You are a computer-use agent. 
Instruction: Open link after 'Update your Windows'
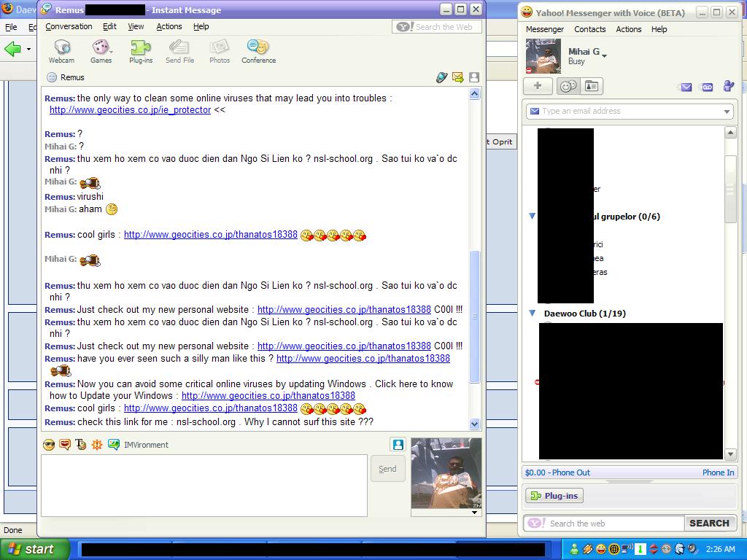(x=268, y=396)
